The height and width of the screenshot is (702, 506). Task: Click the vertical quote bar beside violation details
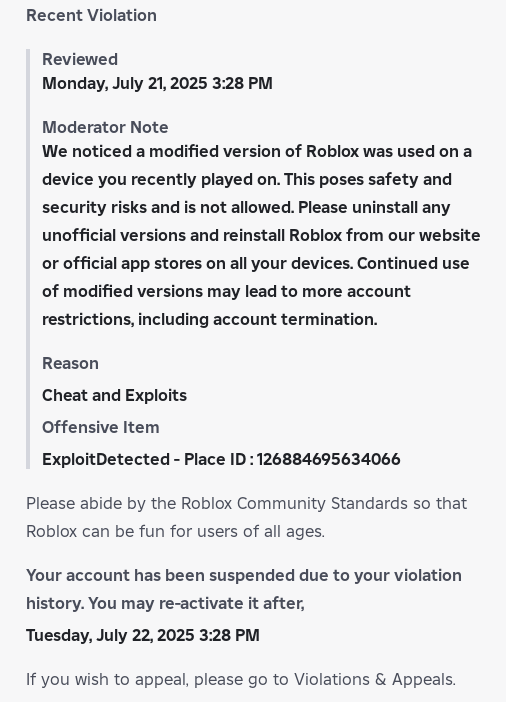coord(28,259)
